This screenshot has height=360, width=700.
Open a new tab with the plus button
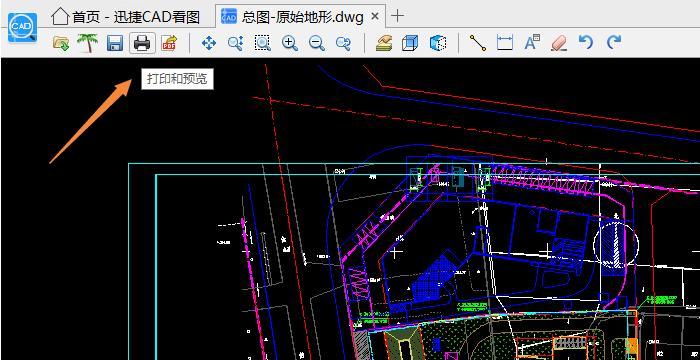pyautogui.click(x=397, y=16)
